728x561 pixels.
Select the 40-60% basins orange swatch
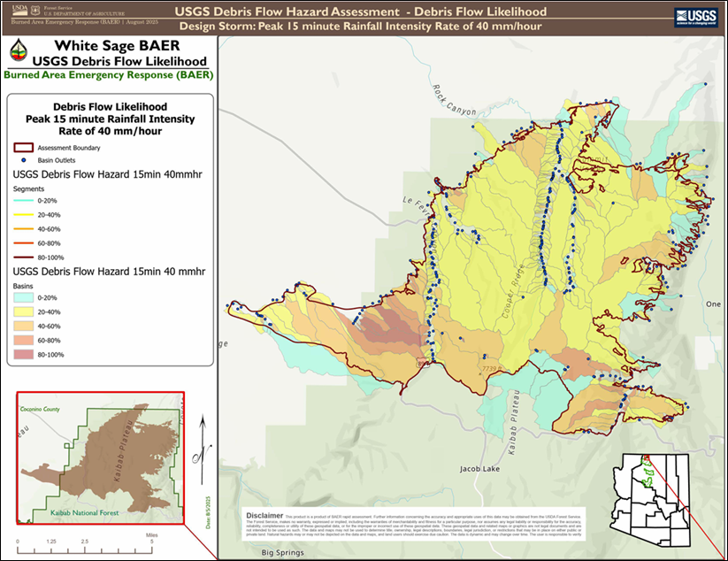[24, 326]
